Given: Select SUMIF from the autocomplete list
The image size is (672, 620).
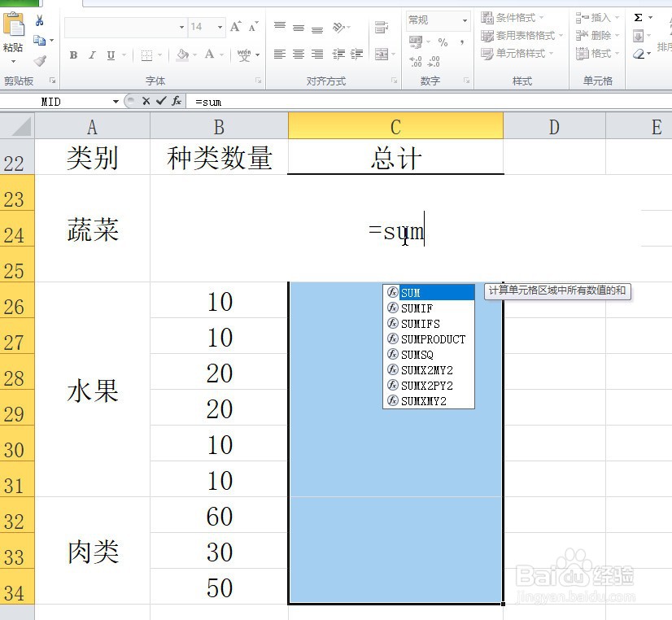Looking at the screenshot, I should click(418, 308).
